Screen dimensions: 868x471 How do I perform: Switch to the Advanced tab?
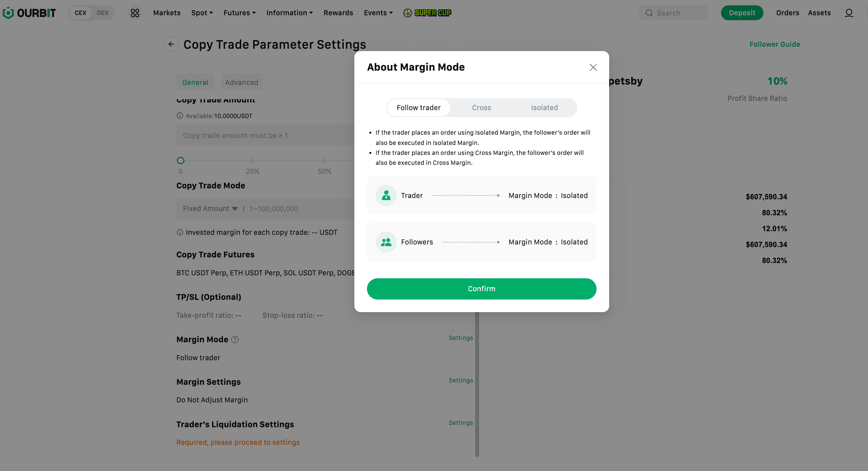[242, 83]
